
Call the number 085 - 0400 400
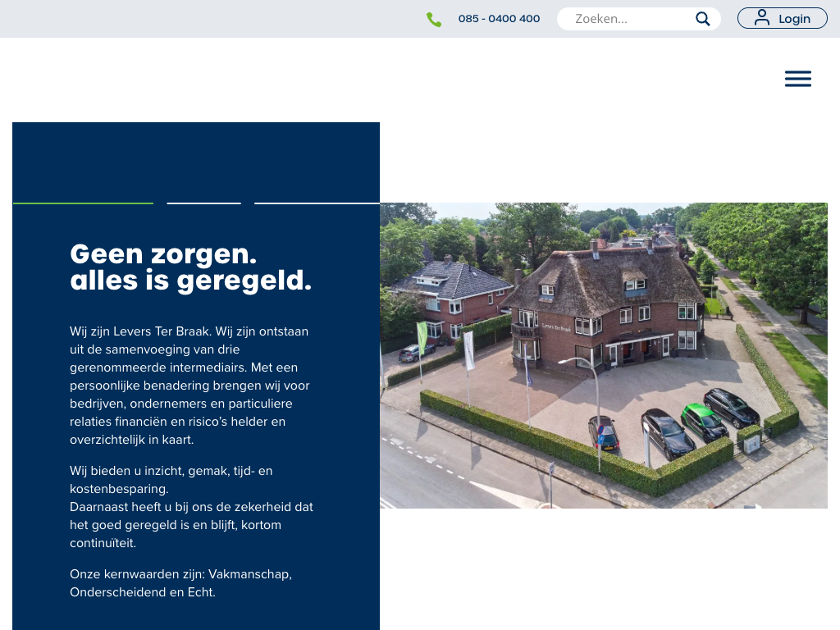(x=499, y=19)
